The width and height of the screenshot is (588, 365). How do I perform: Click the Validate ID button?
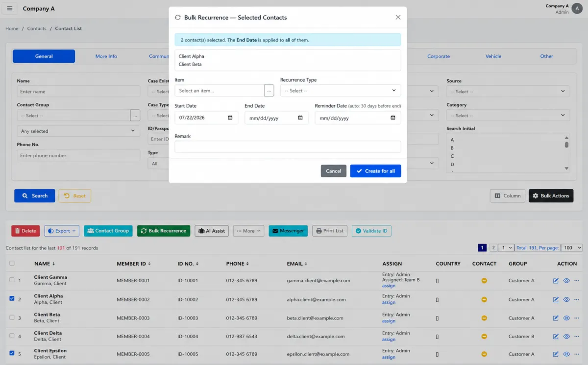click(x=371, y=231)
